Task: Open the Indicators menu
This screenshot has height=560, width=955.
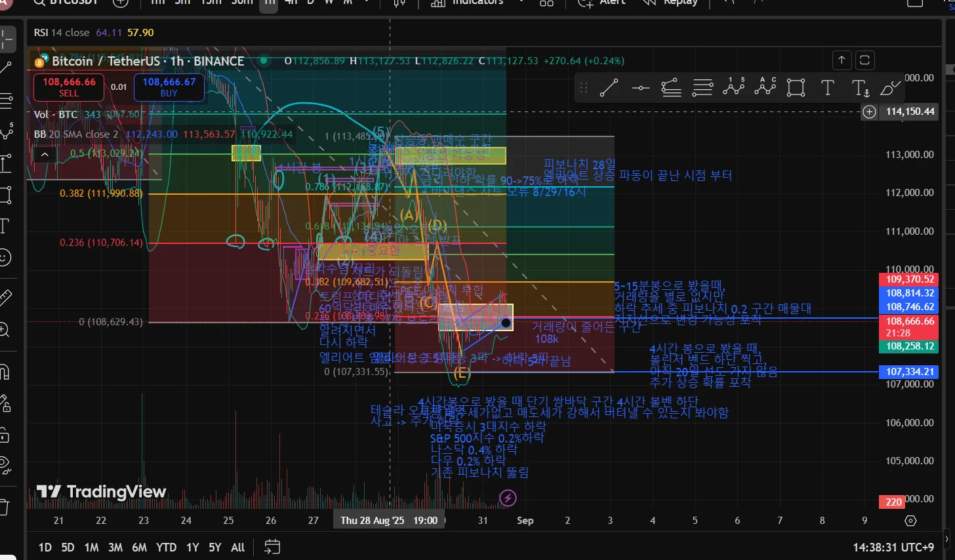Action: click(467, 3)
